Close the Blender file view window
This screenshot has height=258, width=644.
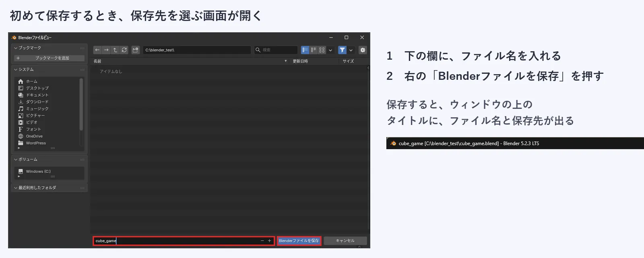click(x=362, y=37)
